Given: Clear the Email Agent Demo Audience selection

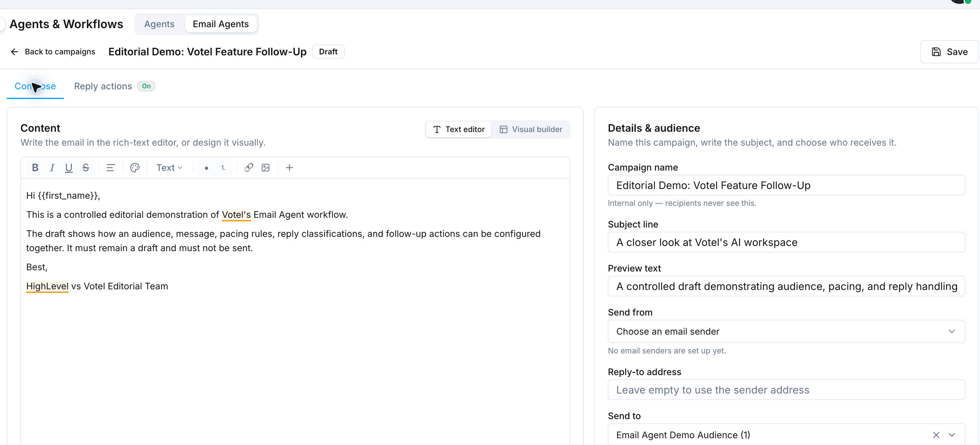Looking at the screenshot, I should tap(936, 435).
